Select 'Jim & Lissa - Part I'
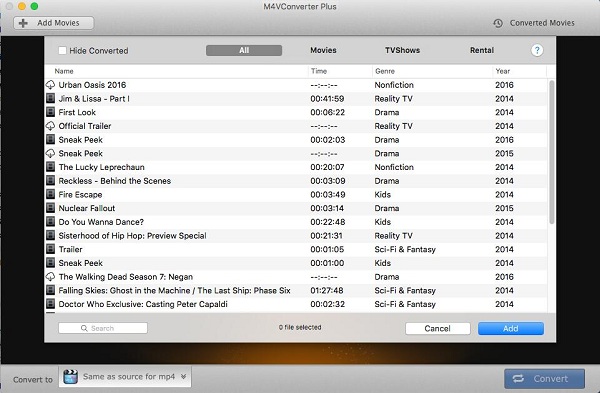 click(x=296, y=98)
